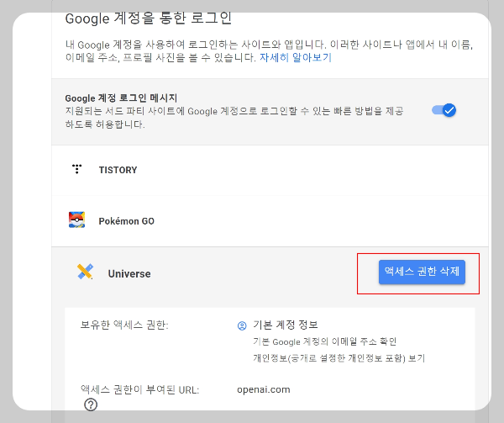Click the Google 계정을 통한 로그인 heading
The height and width of the screenshot is (423, 504).
tap(148, 18)
